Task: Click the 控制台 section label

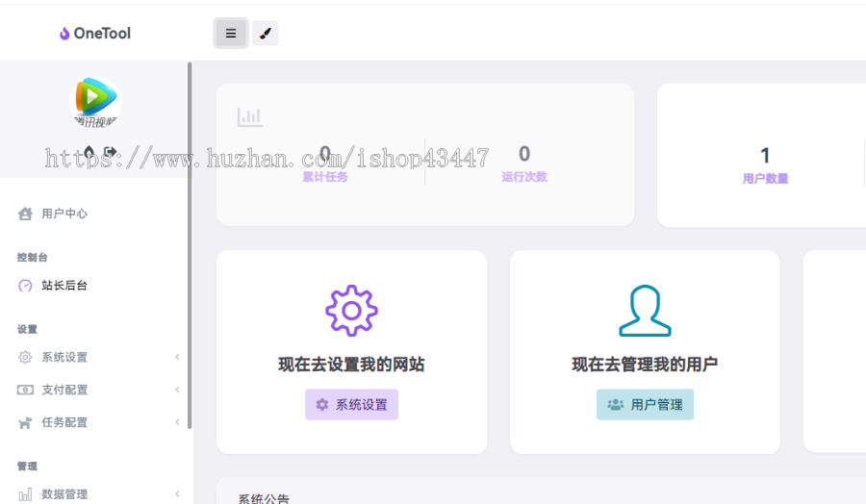Action: tap(32, 257)
